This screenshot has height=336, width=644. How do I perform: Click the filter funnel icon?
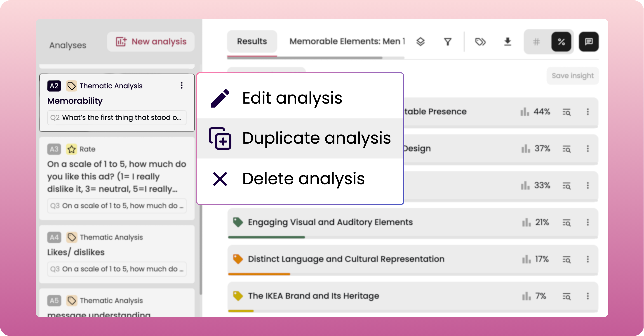pyautogui.click(x=447, y=42)
